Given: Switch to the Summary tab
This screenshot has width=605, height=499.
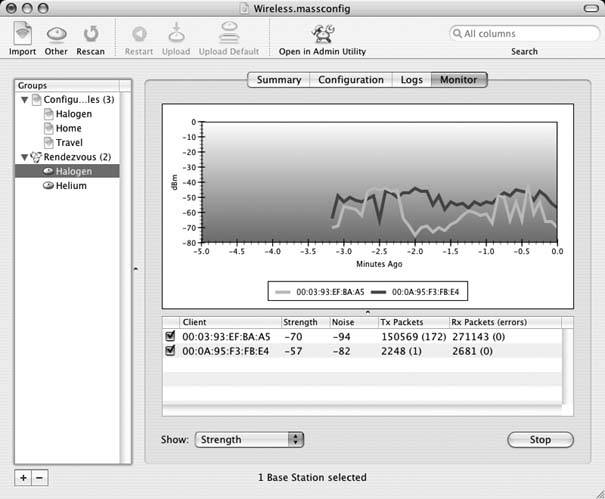Looking at the screenshot, I should (279, 80).
